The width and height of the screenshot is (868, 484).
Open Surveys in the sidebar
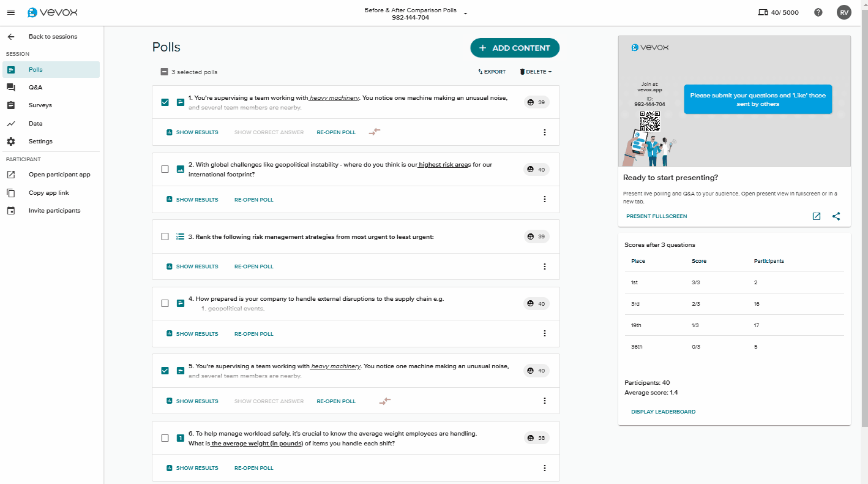pyautogui.click(x=40, y=105)
